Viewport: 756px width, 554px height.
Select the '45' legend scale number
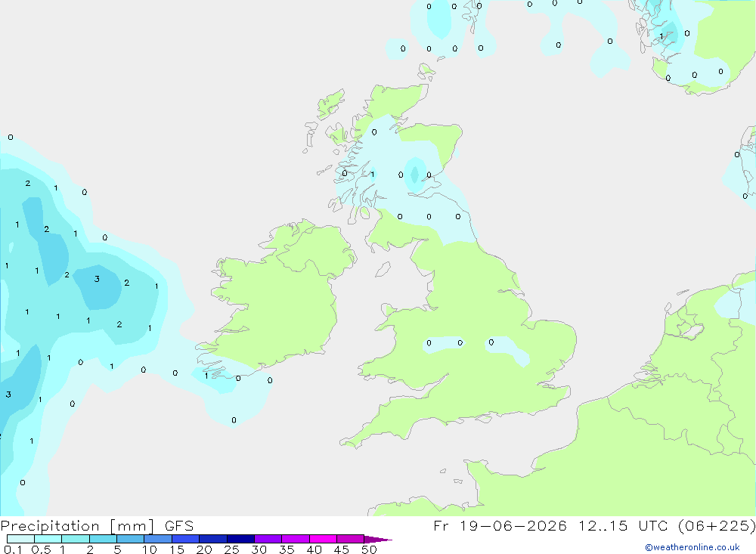tap(342, 549)
